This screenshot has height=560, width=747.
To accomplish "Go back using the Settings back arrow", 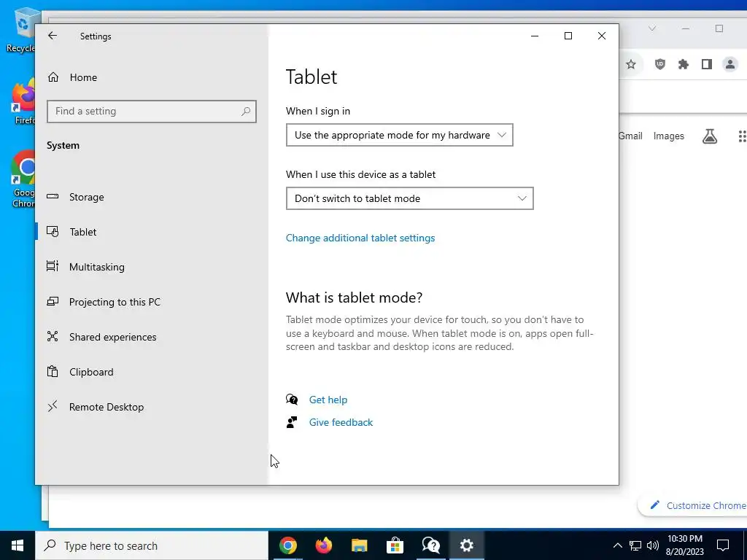I will click(x=53, y=36).
